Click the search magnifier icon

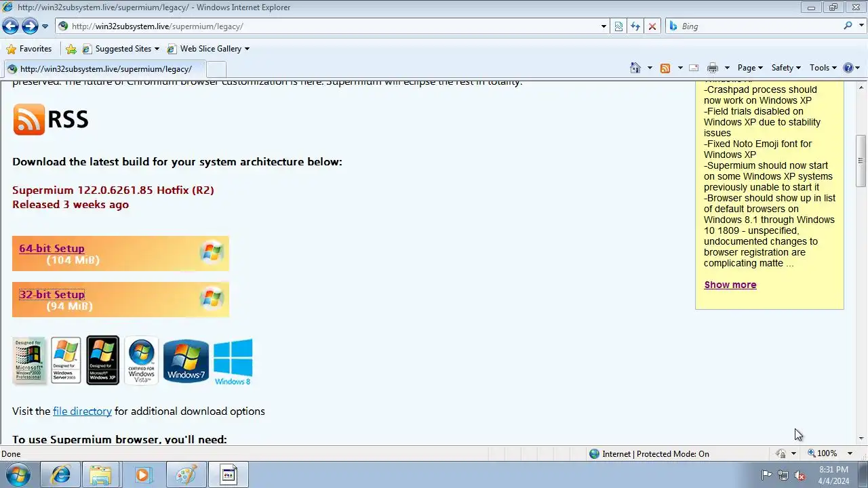[848, 26]
